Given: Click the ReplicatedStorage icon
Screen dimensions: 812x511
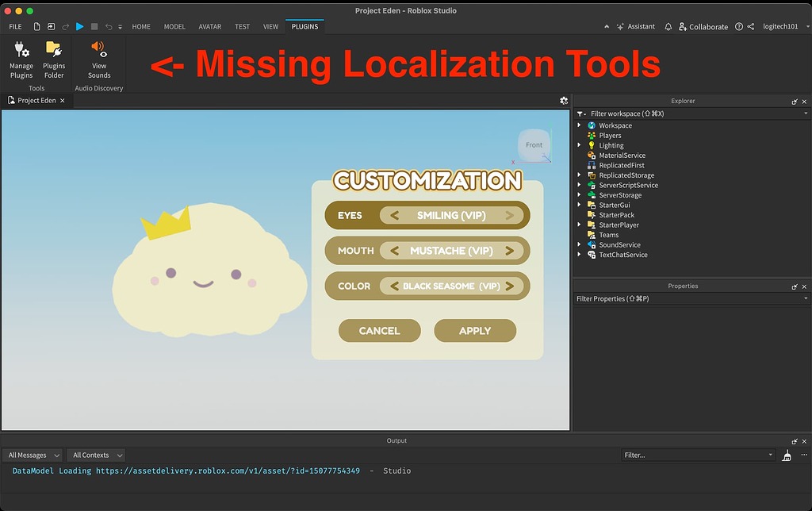Looking at the screenshot, I should point(592,175).
